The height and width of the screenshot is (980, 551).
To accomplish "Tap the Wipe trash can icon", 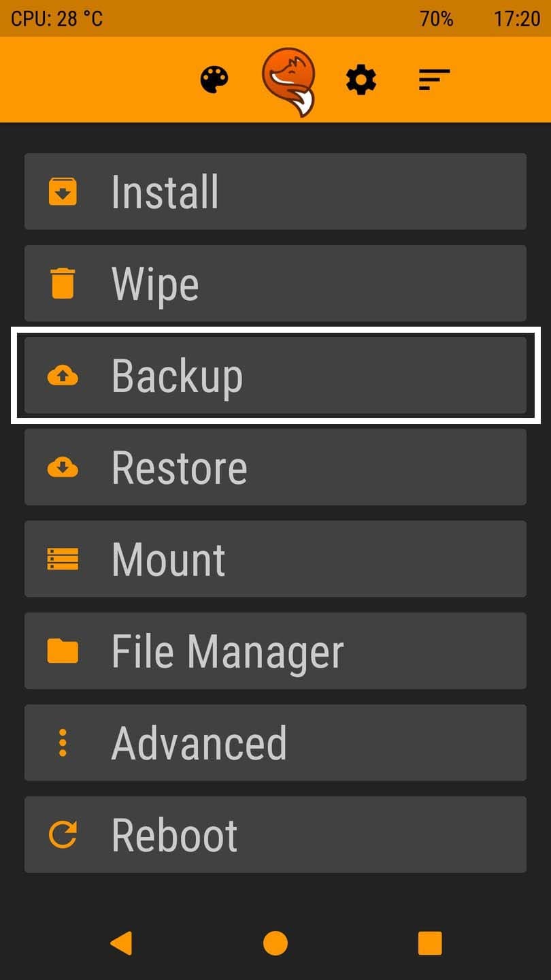I will point(63,283).
